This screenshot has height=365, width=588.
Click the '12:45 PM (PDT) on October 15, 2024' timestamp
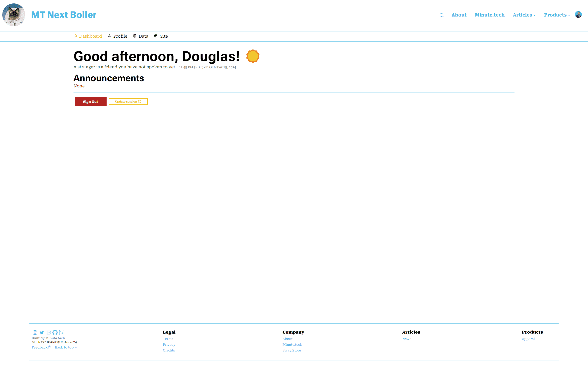[x=207, y=67]
